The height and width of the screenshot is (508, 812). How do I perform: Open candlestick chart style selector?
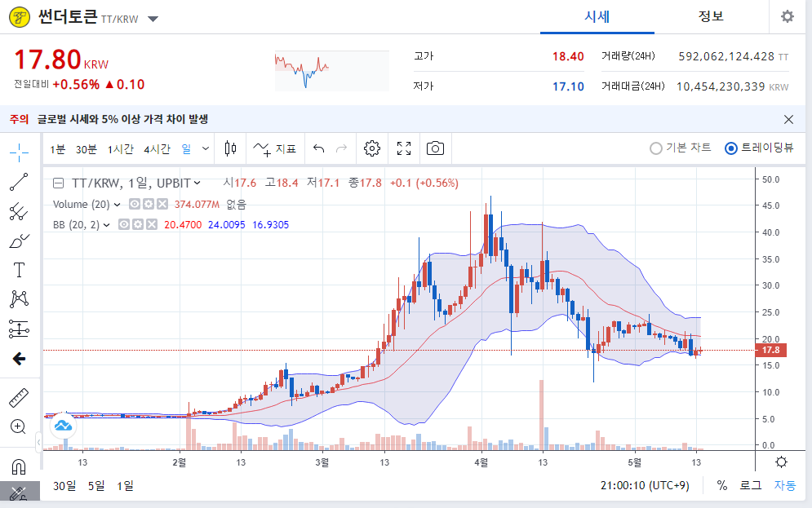[x=230, y=149]
